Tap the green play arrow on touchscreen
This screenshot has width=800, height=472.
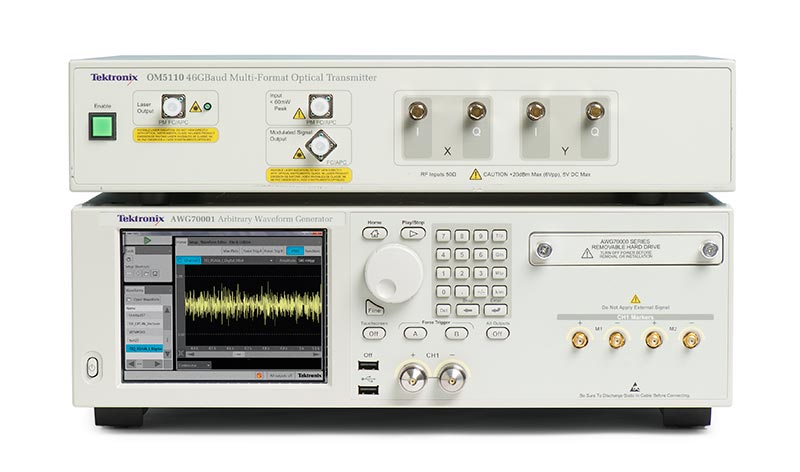(x=147, y=240)
